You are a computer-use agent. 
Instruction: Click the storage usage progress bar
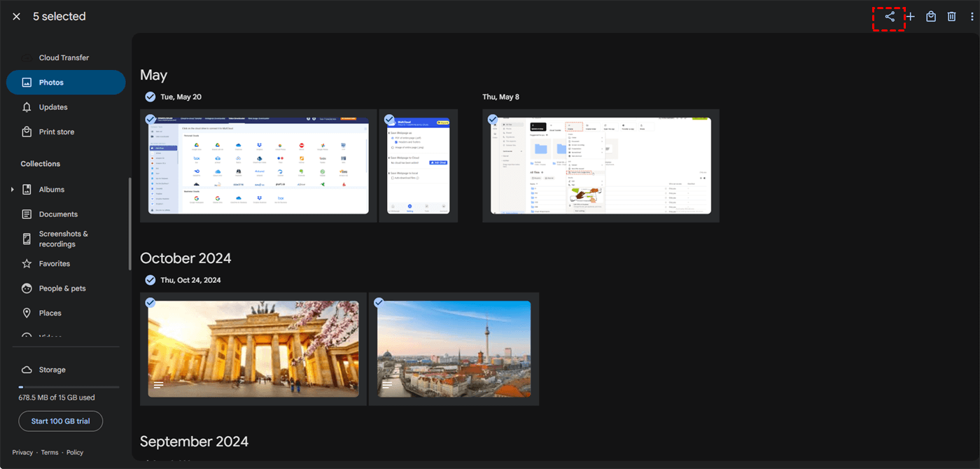(x=69, y=387)
